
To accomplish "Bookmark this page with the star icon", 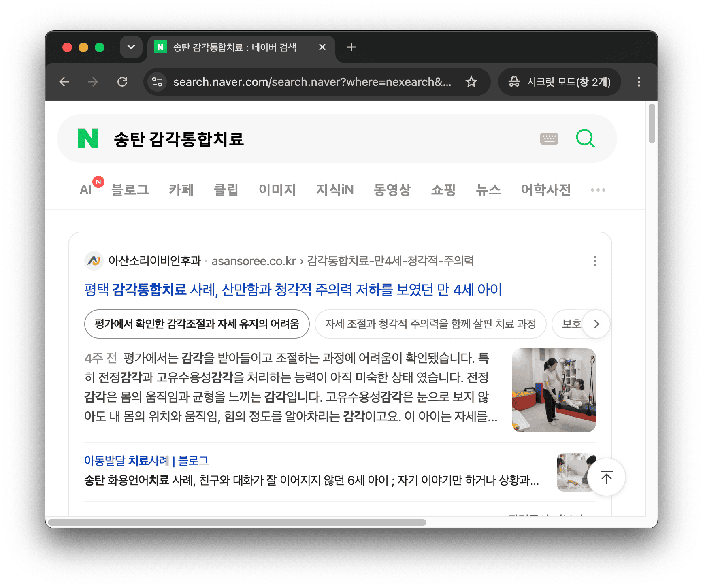I will (471, 82).
